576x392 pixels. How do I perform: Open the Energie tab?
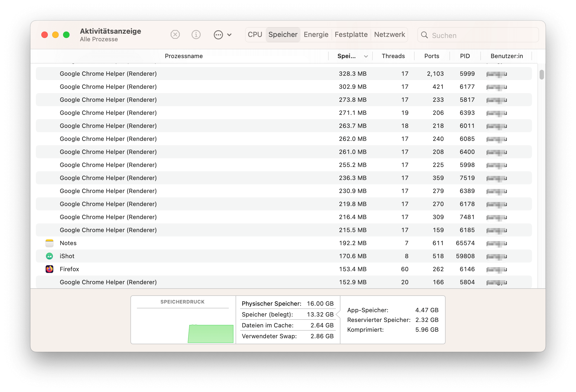pos(316,35)
